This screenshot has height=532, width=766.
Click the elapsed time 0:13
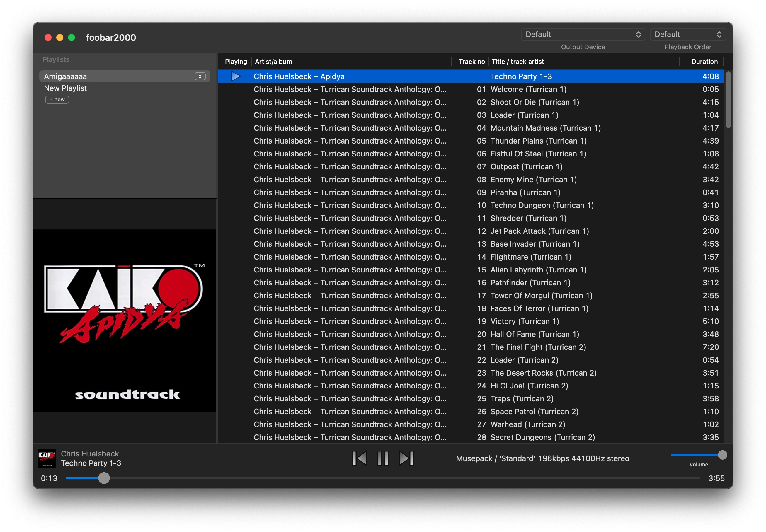(49, 478)
